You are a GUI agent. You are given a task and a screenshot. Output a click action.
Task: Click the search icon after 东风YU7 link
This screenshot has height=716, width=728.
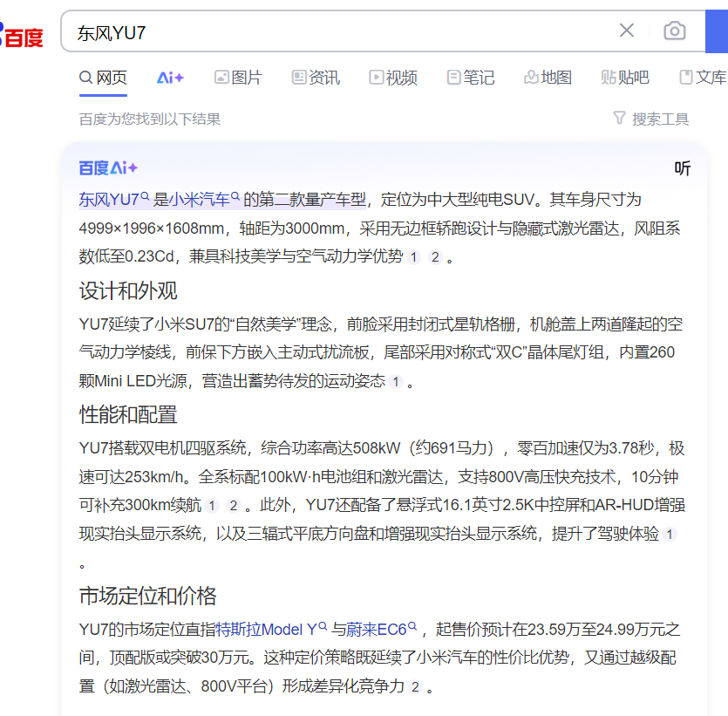point(145,196)
